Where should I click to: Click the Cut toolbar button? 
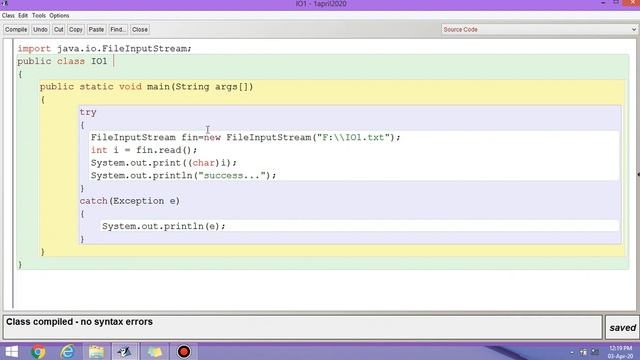[58, 29]
